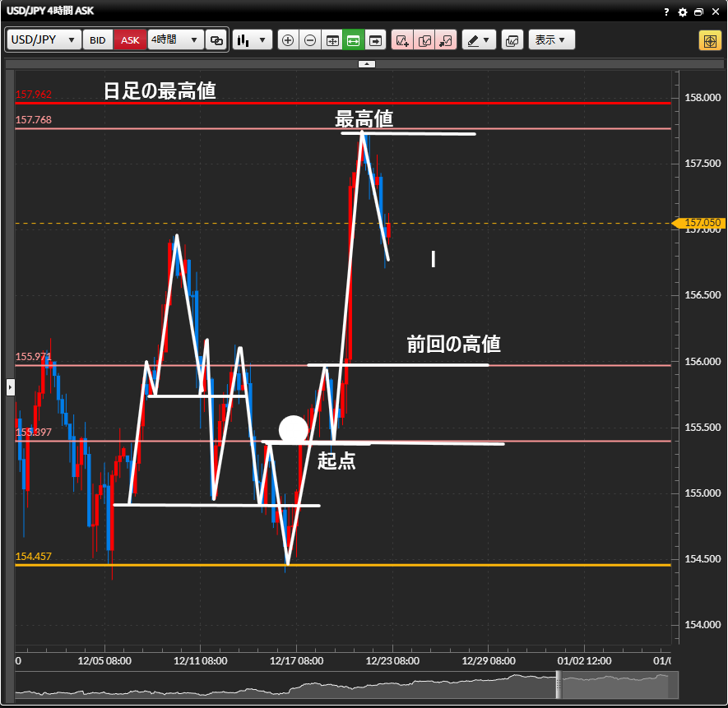Click the scroll-to-latest arrow icon
The height and width of the screenshot is (708, 728).
tap(376, 40)
